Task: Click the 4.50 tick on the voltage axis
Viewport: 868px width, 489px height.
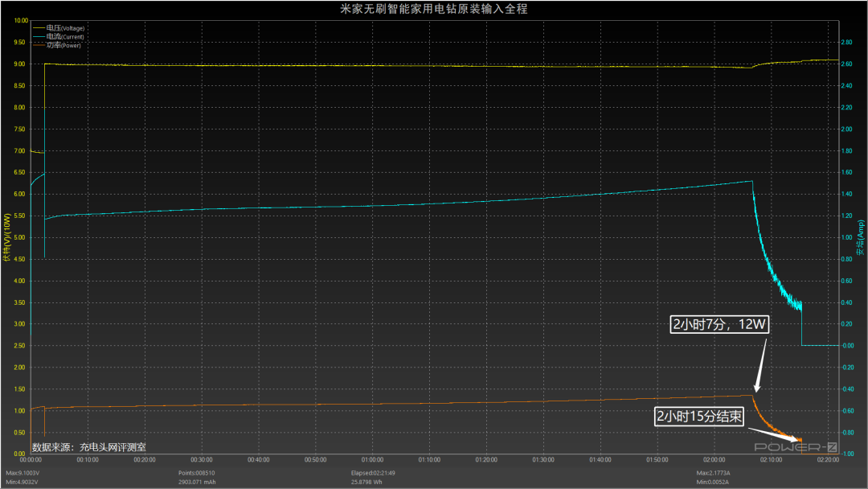Action: click(20, 259)
